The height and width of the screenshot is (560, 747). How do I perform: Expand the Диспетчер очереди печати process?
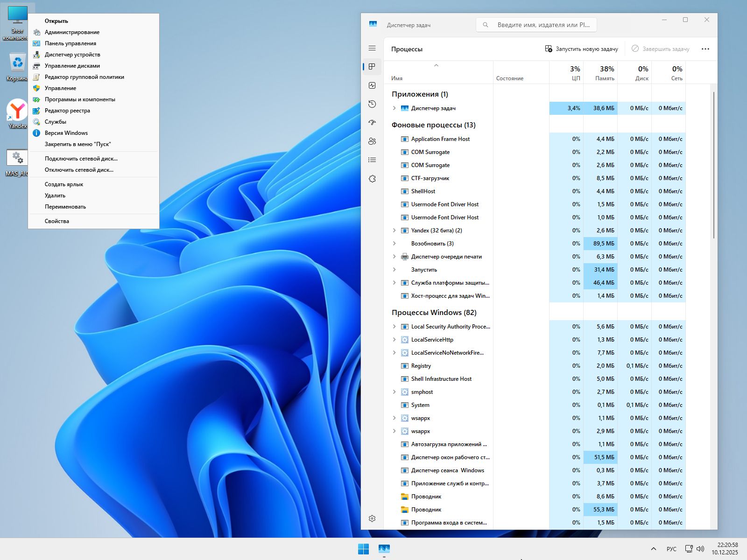394,257
